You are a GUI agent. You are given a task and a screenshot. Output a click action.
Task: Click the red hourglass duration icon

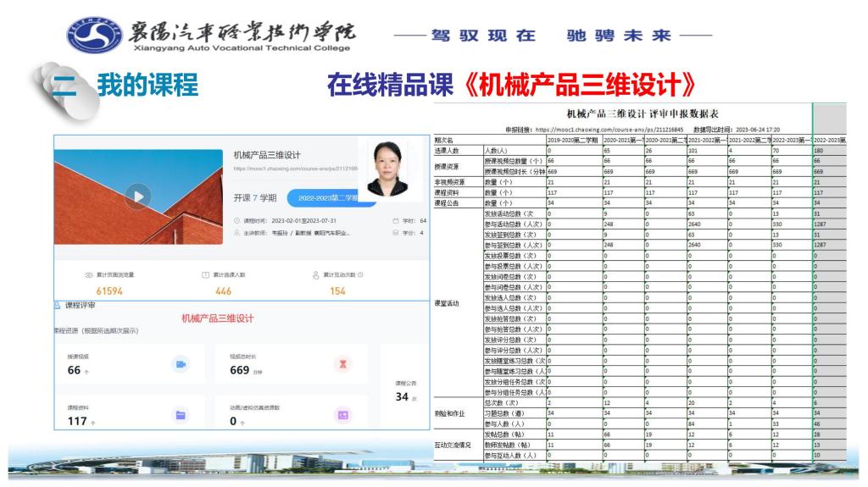(x=342, y=364)
